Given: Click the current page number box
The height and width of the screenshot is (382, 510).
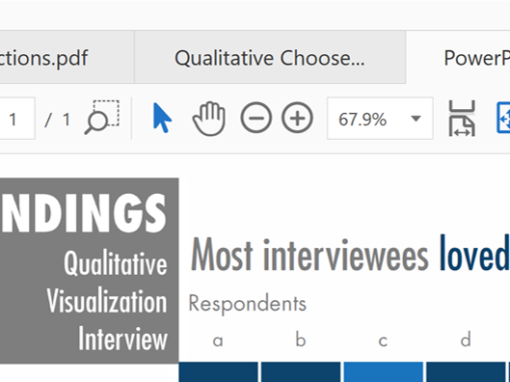Looking at the screenshot, I should 15,119.
